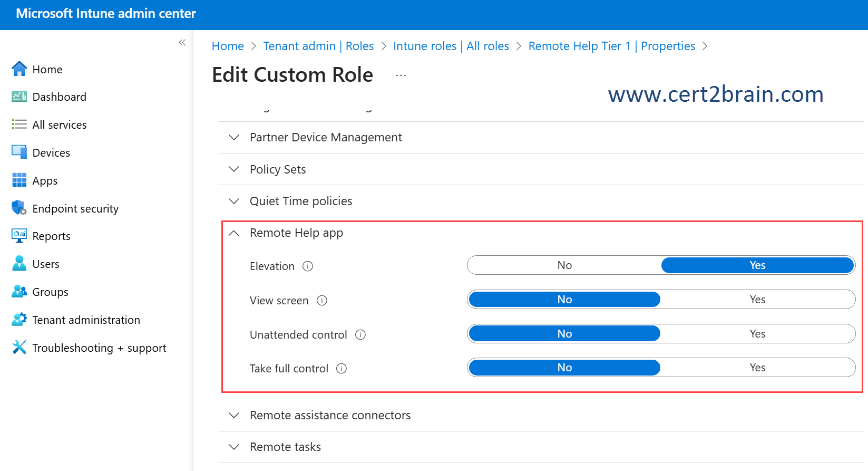Set Unattended control to No
This screenshot has width=868, height=471.
click(x=564, y=334)
